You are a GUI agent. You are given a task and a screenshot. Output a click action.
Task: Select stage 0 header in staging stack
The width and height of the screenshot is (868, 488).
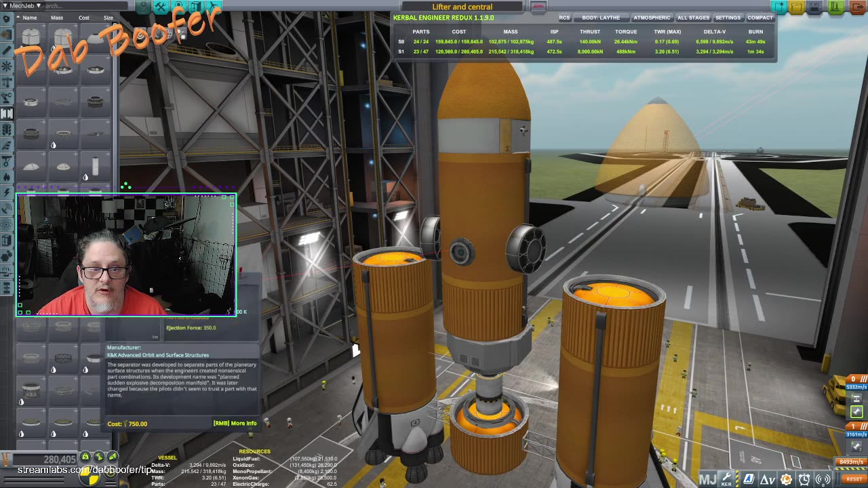pyautogui.click(x=856, y=379)
